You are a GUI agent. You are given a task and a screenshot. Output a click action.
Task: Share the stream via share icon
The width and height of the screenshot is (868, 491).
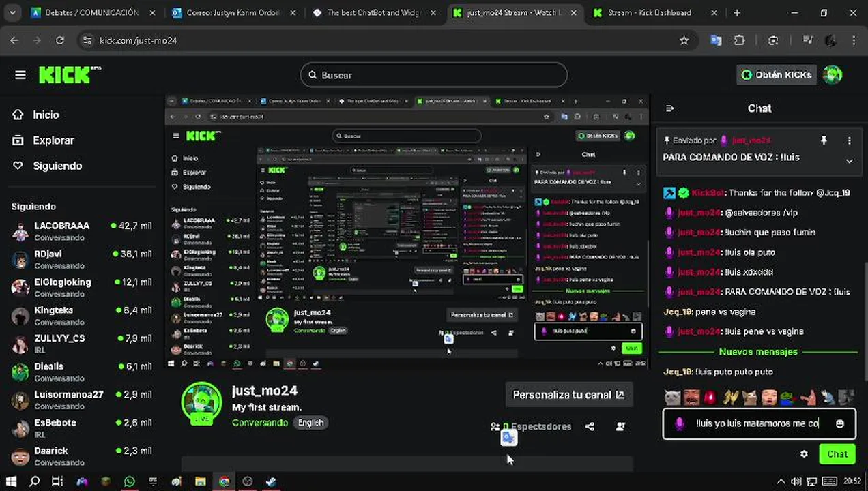coord(590,426)
